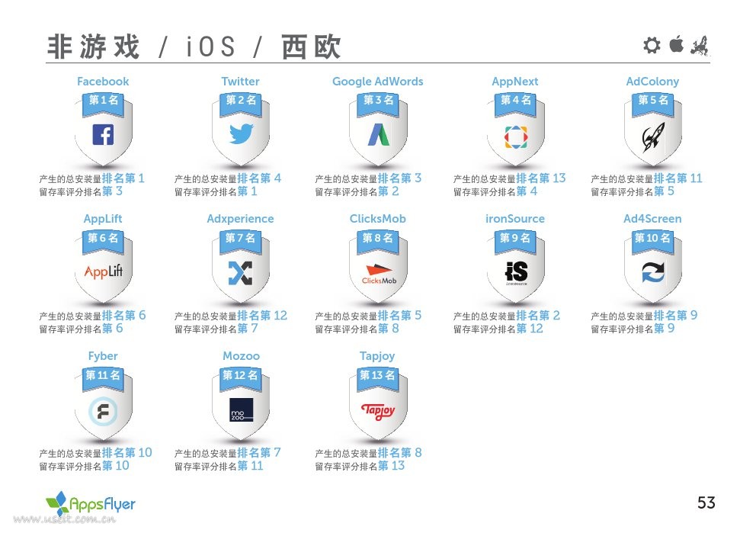Click the page number 53

click(x=706, y=503)
